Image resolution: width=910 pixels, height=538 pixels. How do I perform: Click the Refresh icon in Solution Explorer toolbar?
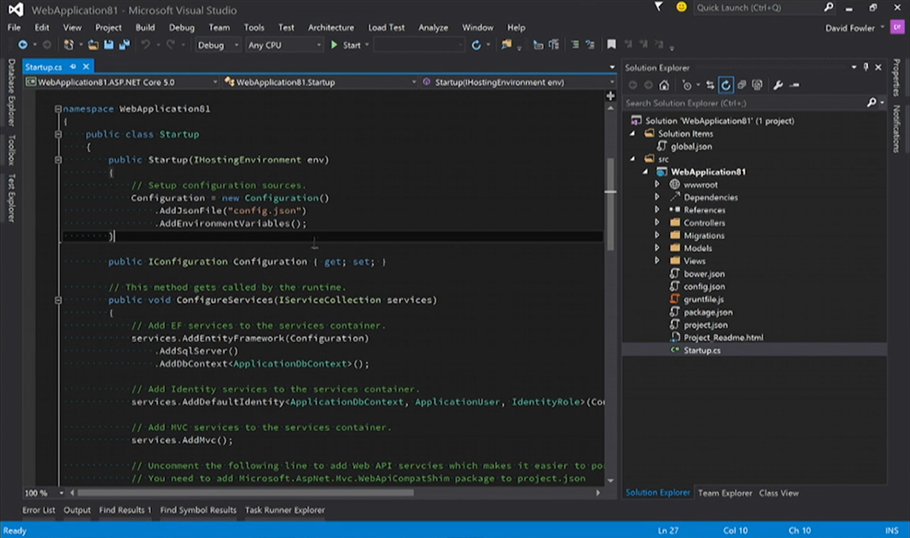[726, 85]
